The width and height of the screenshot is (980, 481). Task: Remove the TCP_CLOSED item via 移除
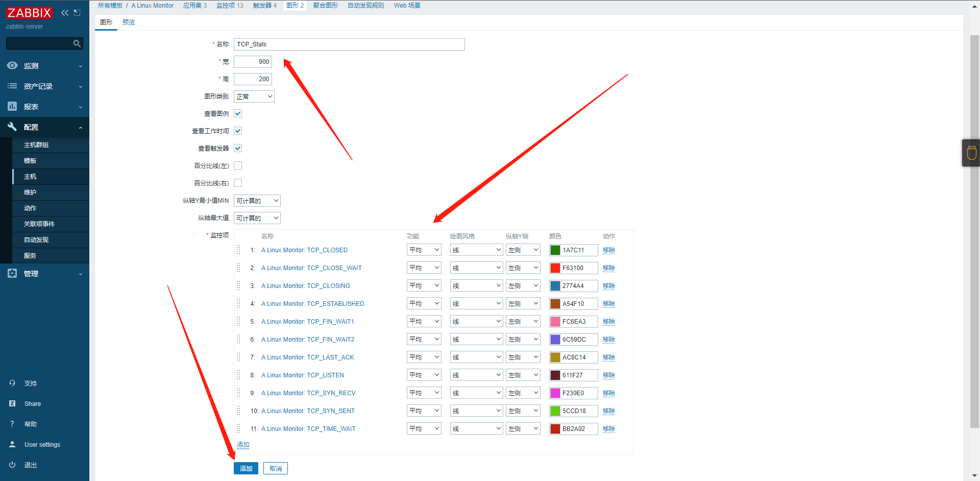[x=609, y=250]
